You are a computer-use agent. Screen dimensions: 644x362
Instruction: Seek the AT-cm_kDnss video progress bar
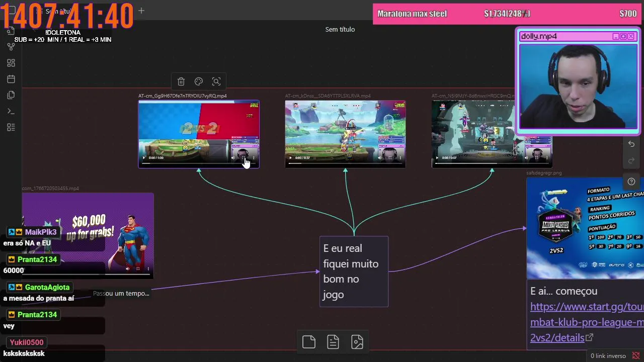coord(345,163)
